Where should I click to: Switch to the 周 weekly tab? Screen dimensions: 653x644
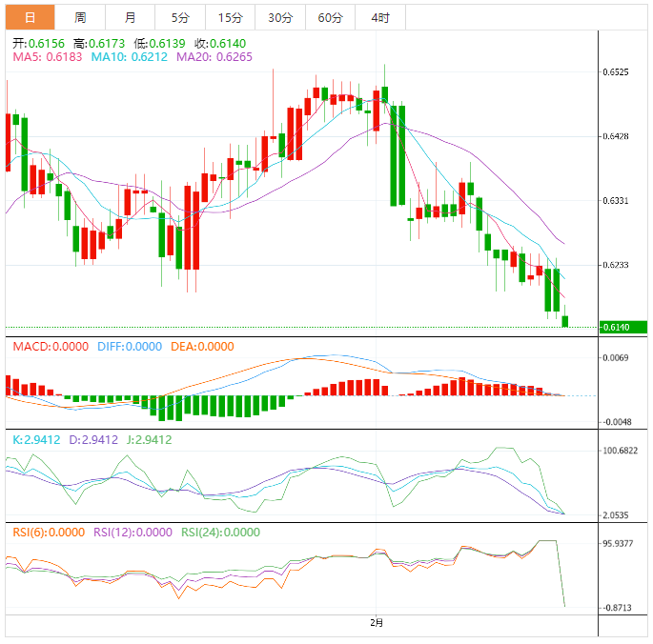click(80, 17)
